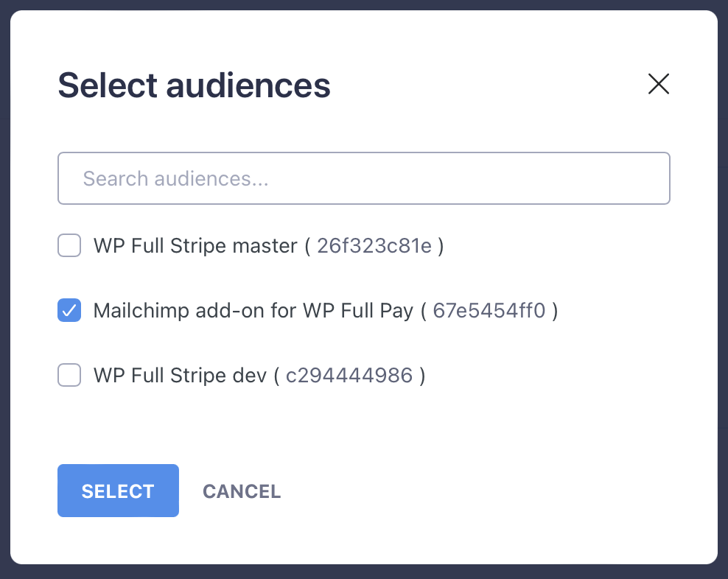
Task: Click blank space between title and X icon
Action: tap(486, 85)
